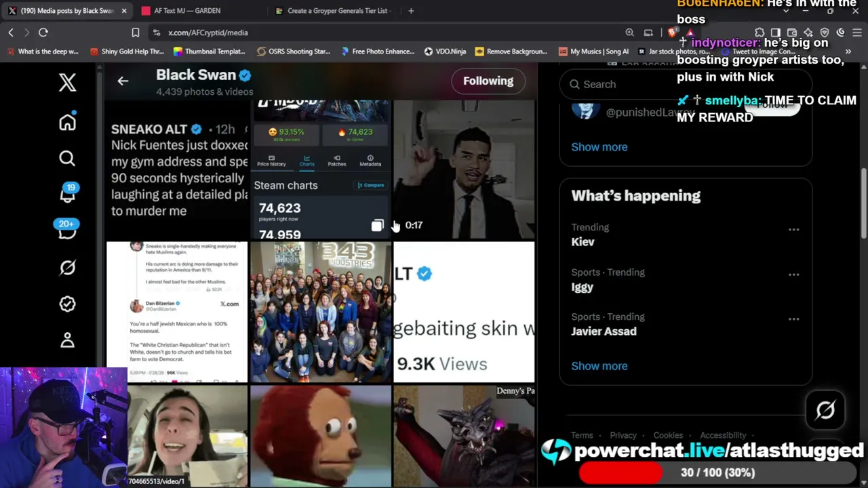Open site info beside the address bar
Screen dimensions: 868x488
[157, 33]
